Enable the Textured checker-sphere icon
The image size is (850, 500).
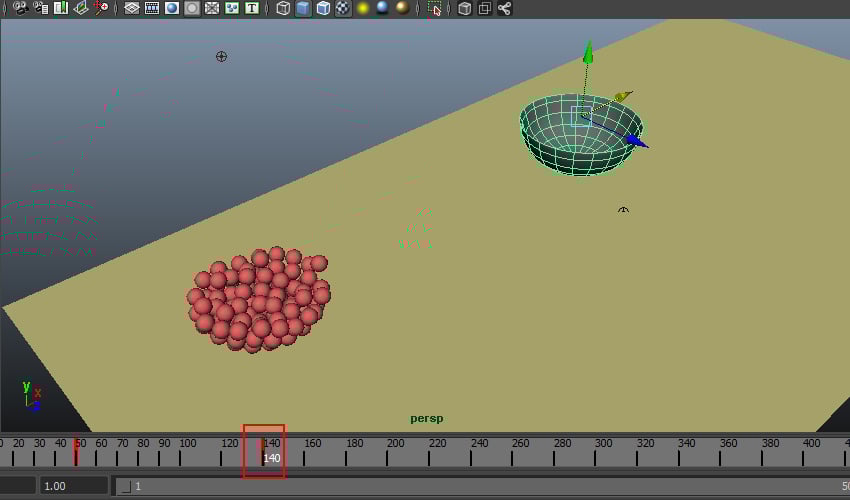pos(343,8)
